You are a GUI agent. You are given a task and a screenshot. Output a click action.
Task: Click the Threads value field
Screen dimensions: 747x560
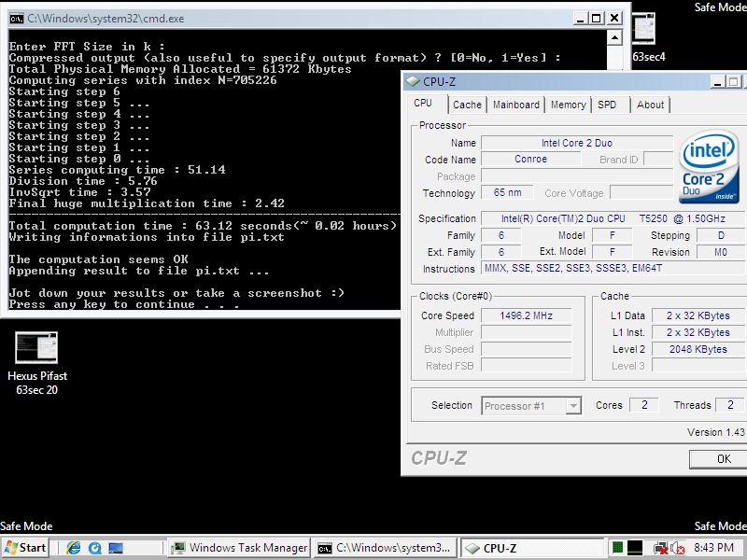[x=730, y=405]
